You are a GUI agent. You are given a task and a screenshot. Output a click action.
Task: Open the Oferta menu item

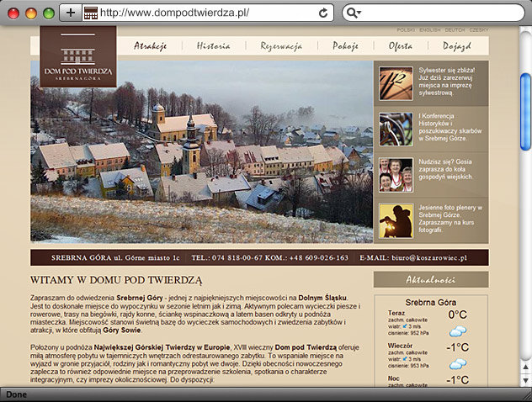pos(401,45)
